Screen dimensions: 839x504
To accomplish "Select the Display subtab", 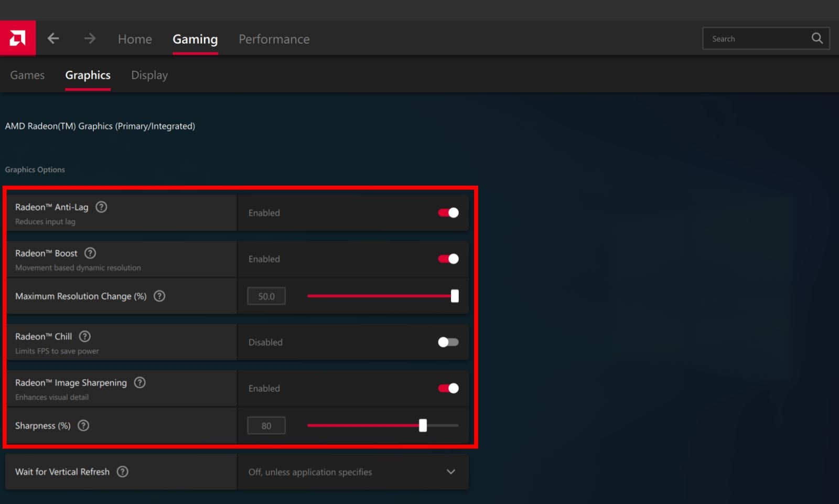I will (x=149, y=75).
